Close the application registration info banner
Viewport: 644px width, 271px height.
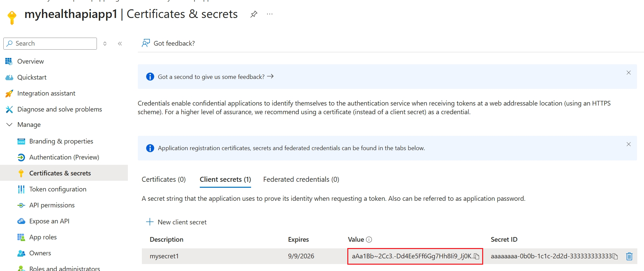[x=628, y=144]
